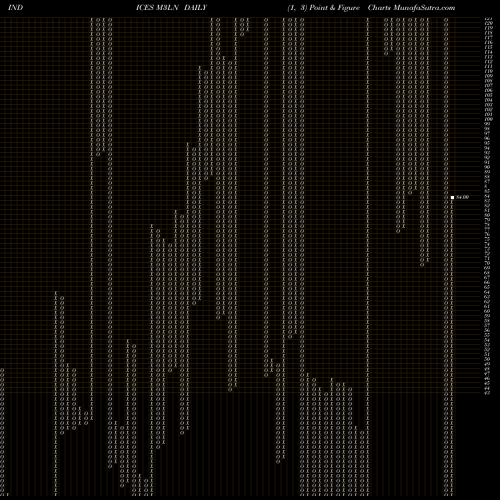Screen dimensions: 500x500
Task: Click the 'DAILY' timeframe label
Action: (x=196, y=8)
